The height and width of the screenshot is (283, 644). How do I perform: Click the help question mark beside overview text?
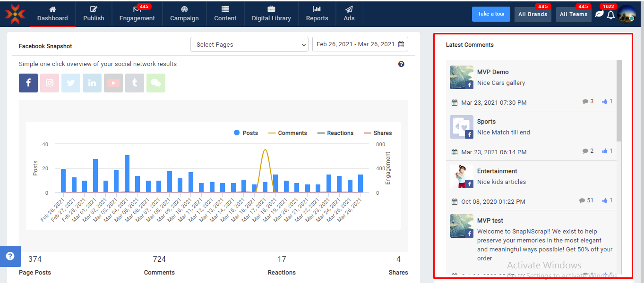pos(401,64)
